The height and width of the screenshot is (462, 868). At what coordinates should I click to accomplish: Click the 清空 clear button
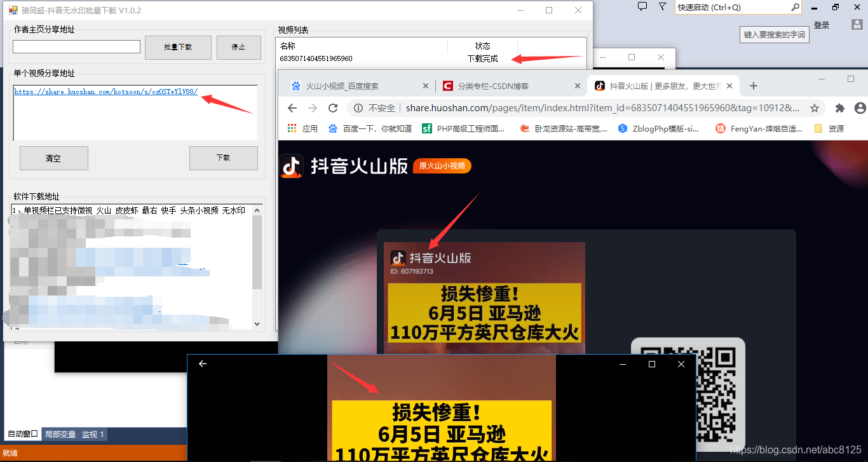tap(53, 158)
